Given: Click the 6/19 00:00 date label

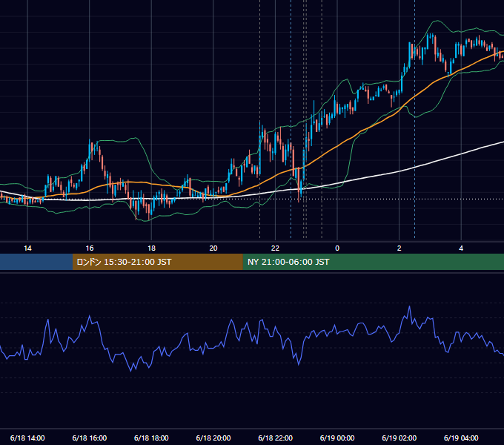Looking at the screenshot, I should click(x=337, y=438).
